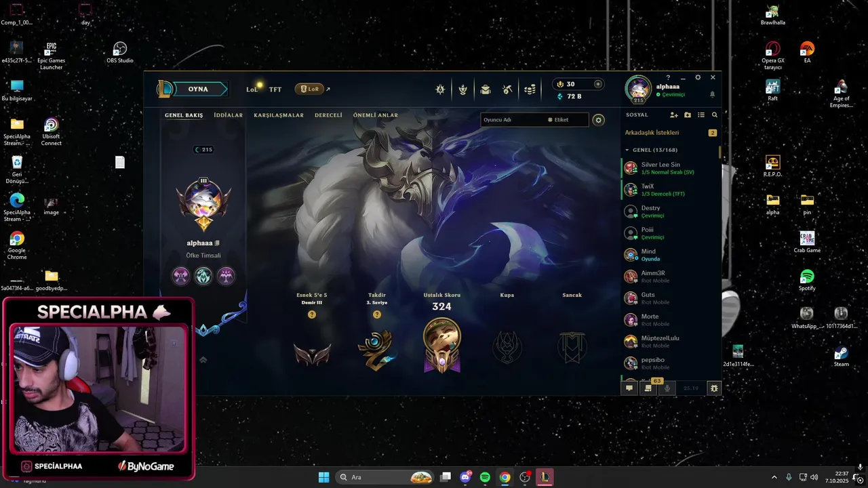Select friend Destry
Viewport: 868px width, 488px height.
671,211
